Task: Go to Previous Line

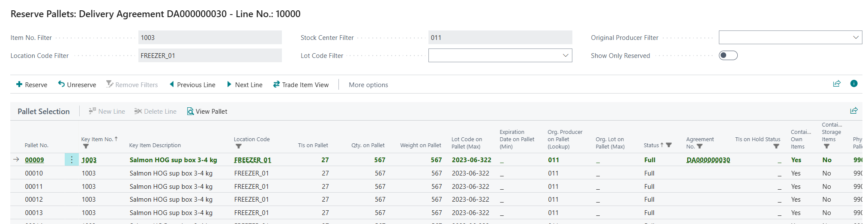Action: pos(192,85)
